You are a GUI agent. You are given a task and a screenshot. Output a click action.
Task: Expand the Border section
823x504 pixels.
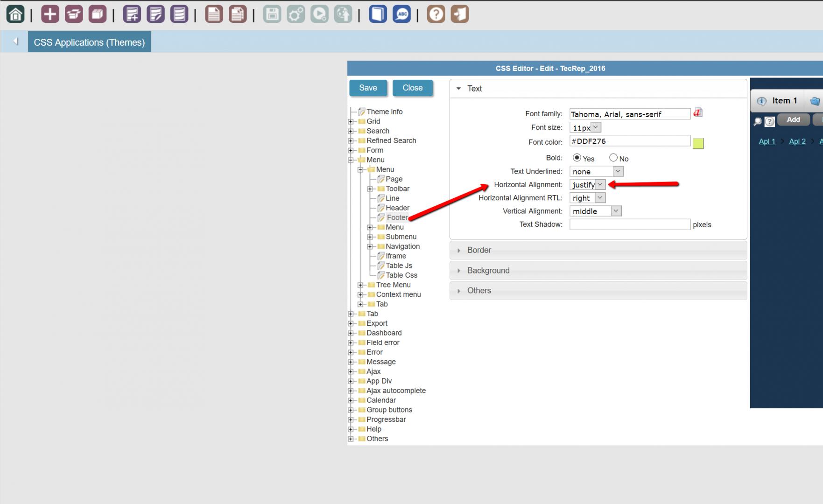[x=598, y=250]
